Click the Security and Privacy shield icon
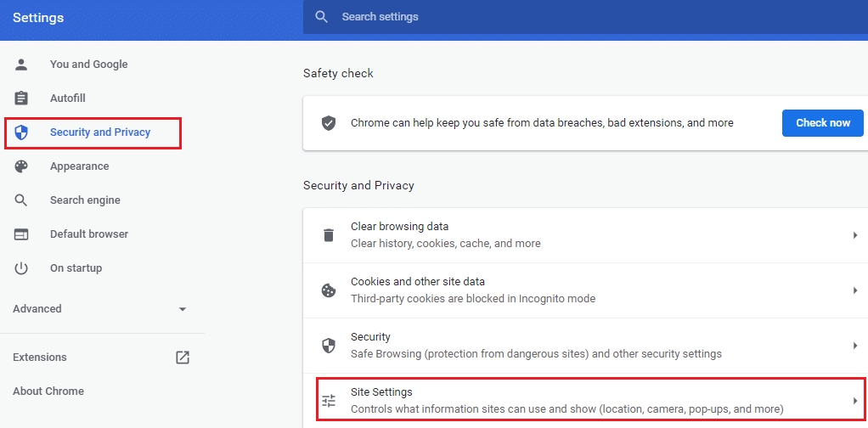868x428 pixels. point(21,132)
